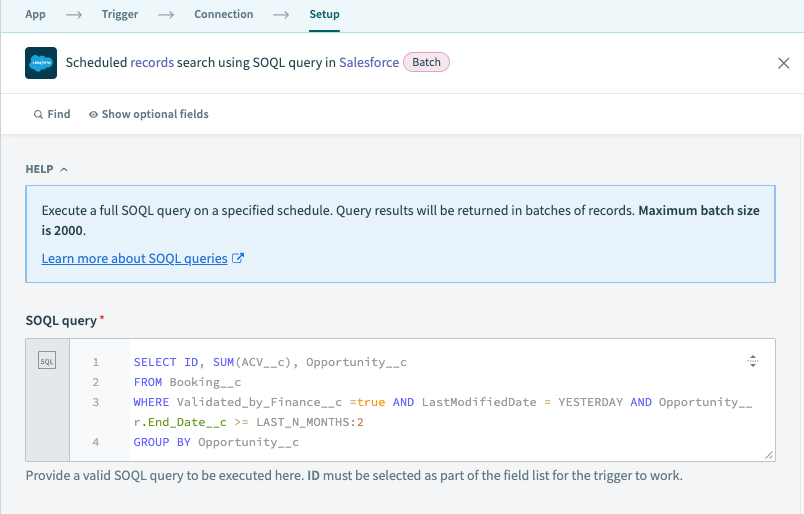Collapse the HELP section chevron
Viewport: 804px width, 514px height.
pyautogui.click(x=64, y=169)
